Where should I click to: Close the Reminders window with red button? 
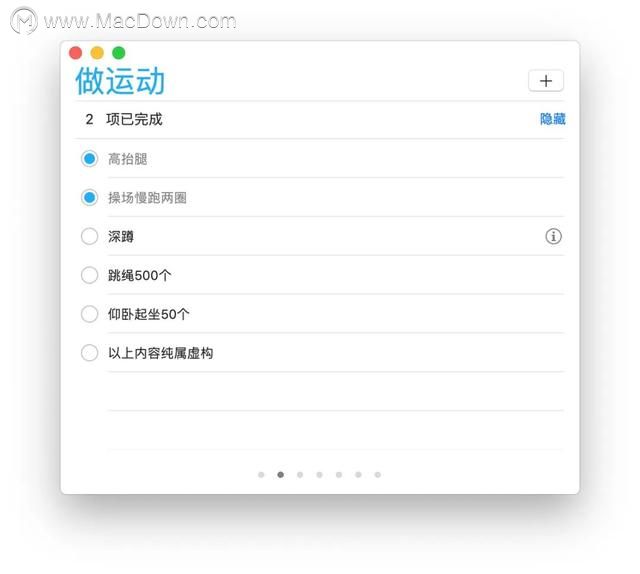tap(76, 53)
